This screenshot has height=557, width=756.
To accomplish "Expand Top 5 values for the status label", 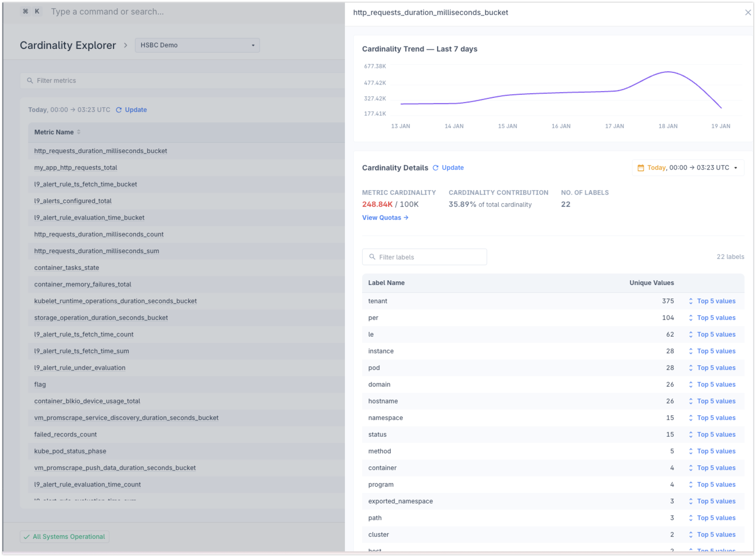I will 716,434.
